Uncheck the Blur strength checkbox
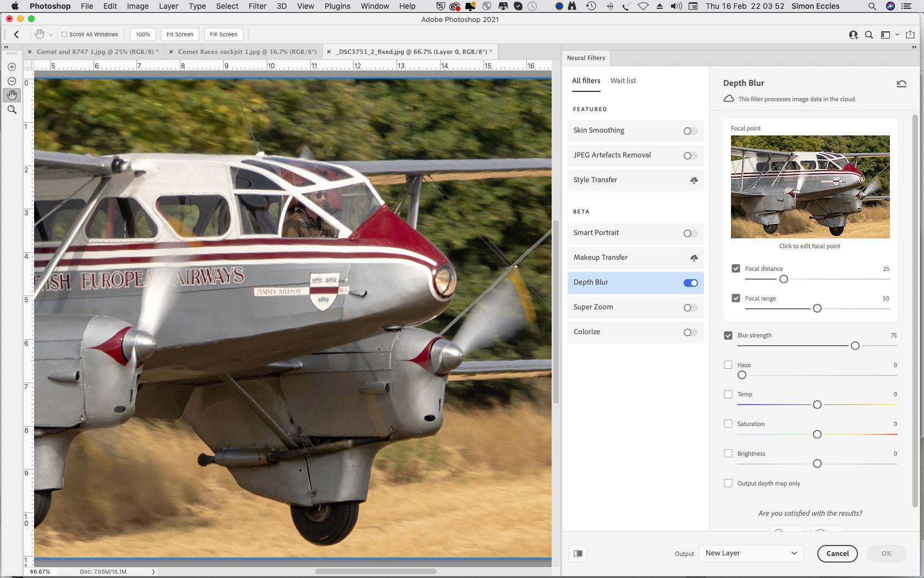 tap(728, 335)
